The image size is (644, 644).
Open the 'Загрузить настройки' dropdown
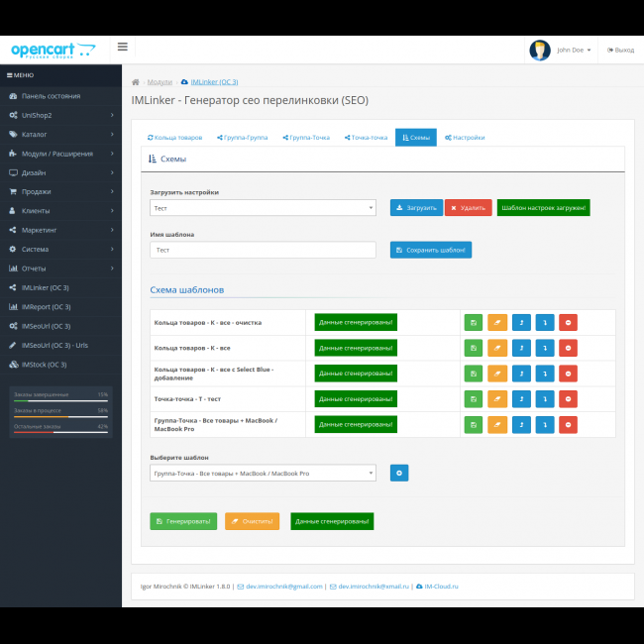(x=263, y=208)
